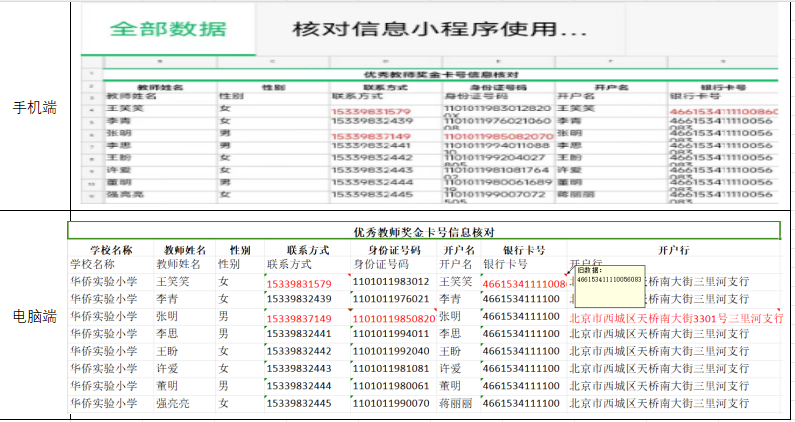795x422 pixels.
Task: Click red bank card 46615341111008 in 电脑端
Action: 524,284
